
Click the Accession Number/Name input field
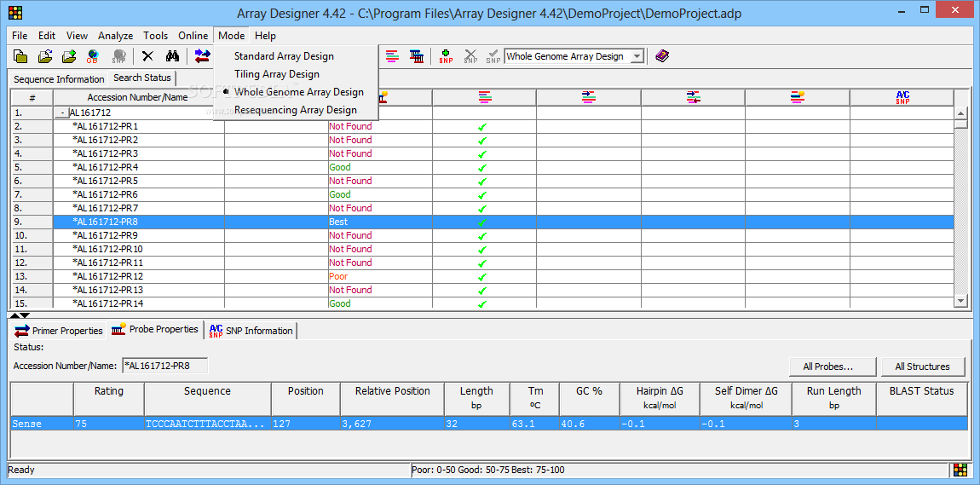[x=165, y=366]
